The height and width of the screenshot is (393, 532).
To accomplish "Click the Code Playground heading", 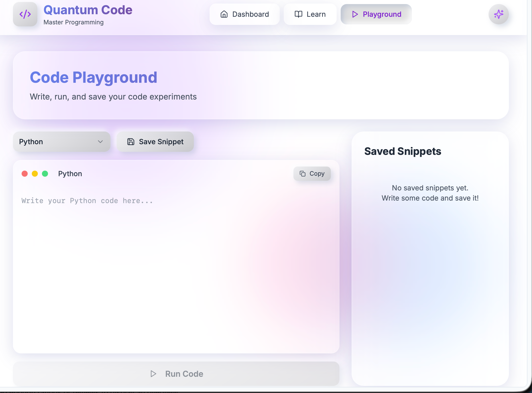I will [x=93, y=77].
